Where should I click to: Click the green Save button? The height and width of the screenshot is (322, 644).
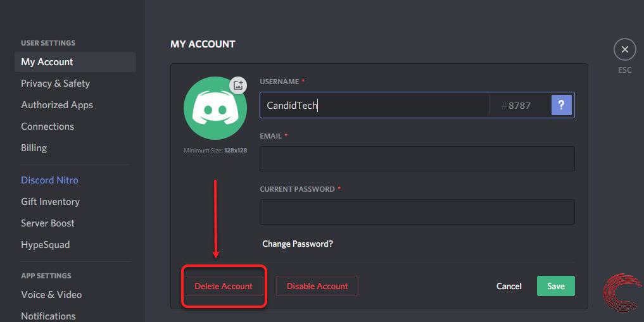pos(556,286)
